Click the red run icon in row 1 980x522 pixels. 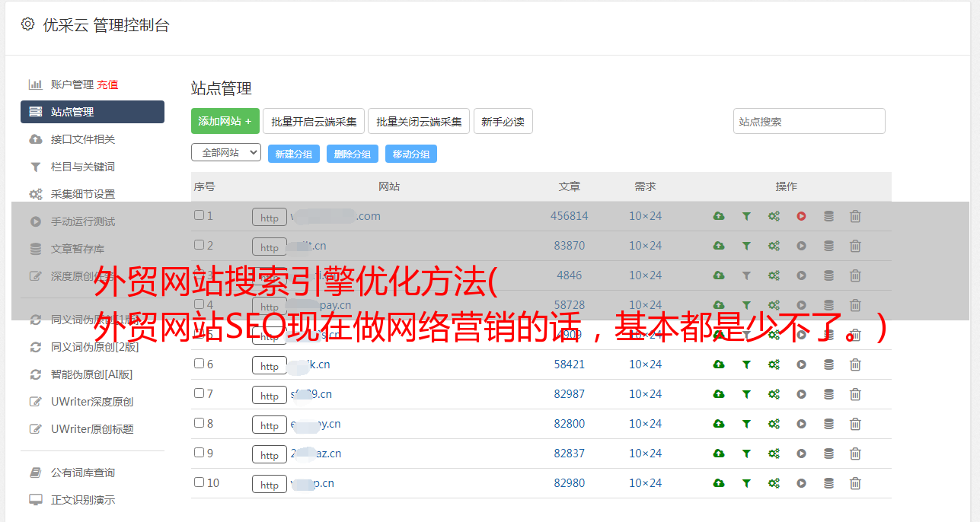point(801,216)
